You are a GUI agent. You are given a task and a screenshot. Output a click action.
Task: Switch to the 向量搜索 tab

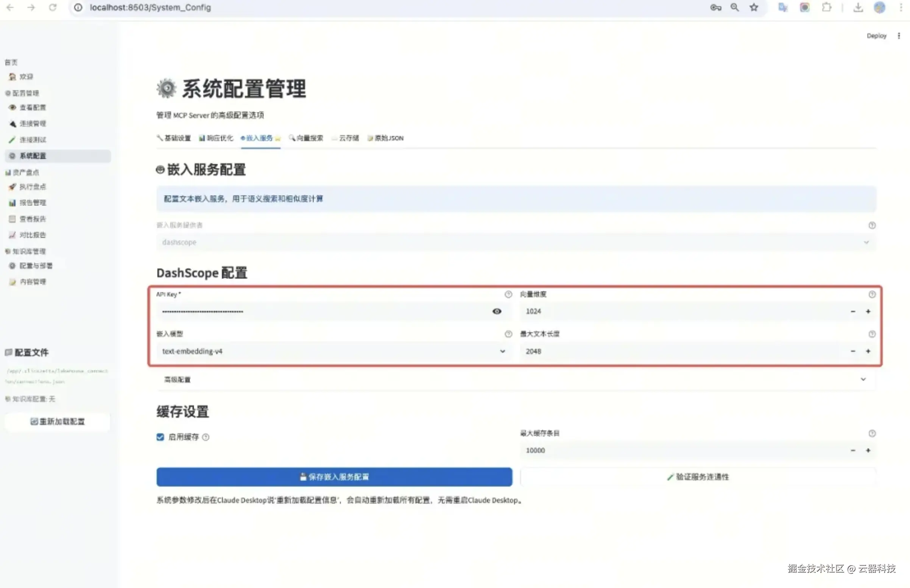306,138
